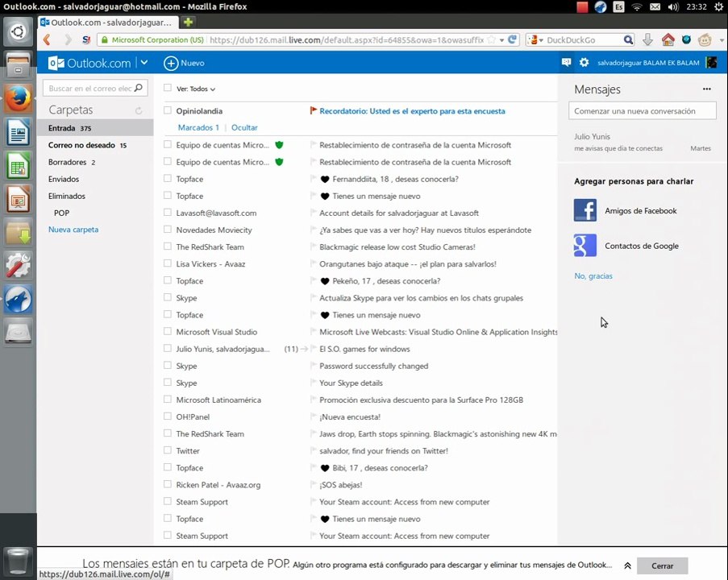This screenshot has height=580, width=728.
Task: Toggle the flag on the Opiniolandia email
Action: click(x=314, y=110)
